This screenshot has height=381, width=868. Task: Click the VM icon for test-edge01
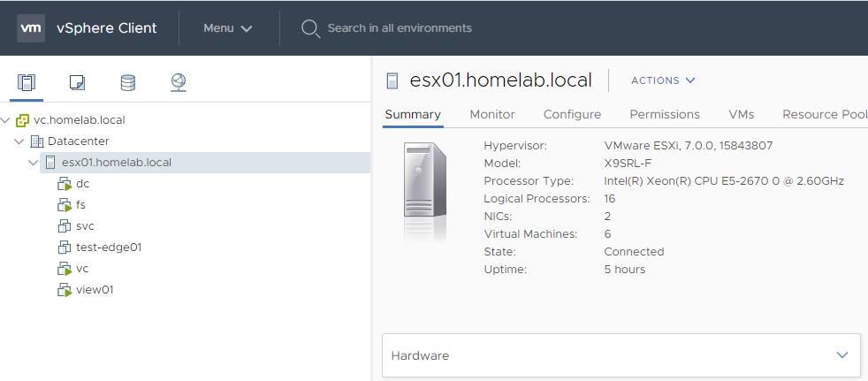[65, 248]
